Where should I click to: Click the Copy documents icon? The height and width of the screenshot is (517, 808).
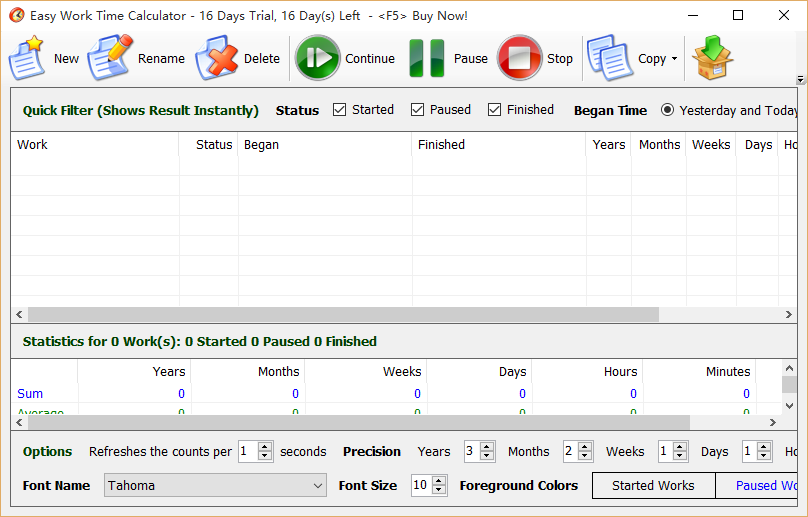coord(609,58)
